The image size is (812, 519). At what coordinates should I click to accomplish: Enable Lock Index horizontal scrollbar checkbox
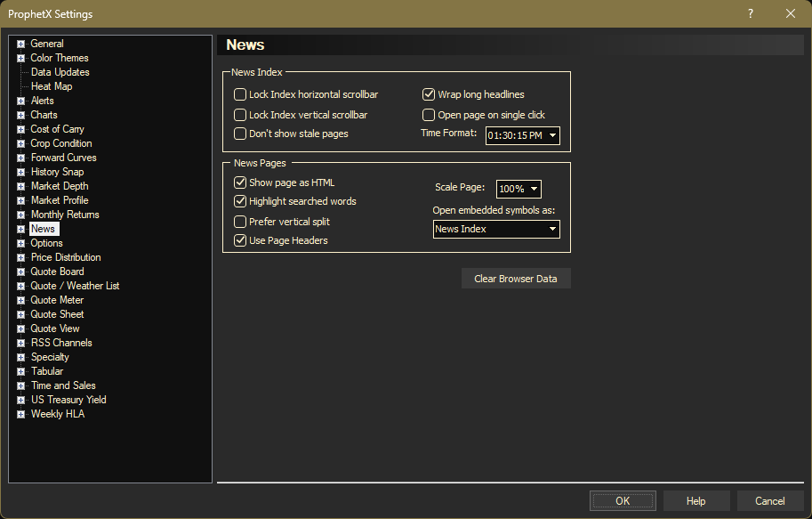[x=240, y=94]
